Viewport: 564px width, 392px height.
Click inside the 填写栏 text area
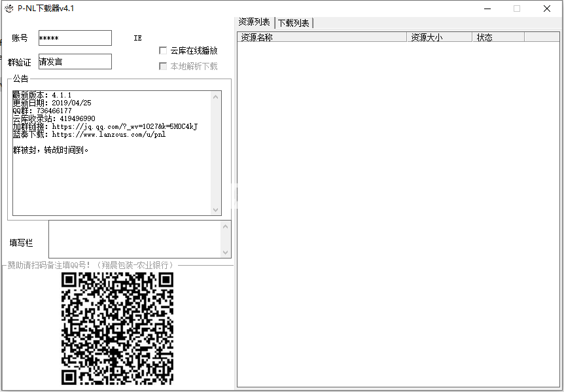[x=135, y=239]
